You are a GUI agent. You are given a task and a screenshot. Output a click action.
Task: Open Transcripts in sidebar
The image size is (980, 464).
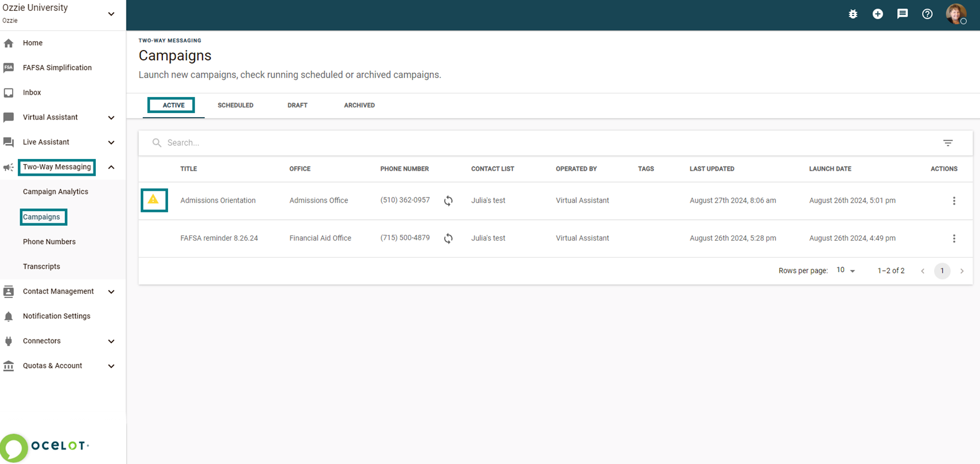coord(41,266)
